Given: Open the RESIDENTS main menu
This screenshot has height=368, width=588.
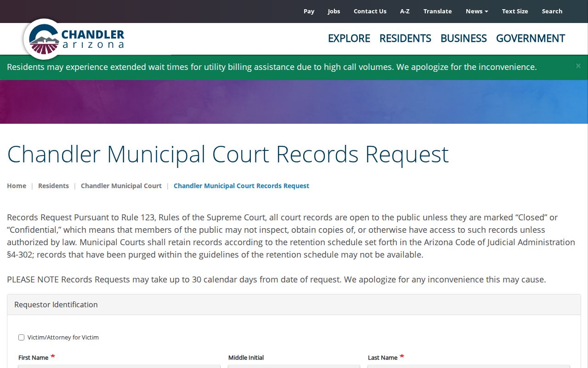Looking at the screenshot, I should (x=405, y=38).
